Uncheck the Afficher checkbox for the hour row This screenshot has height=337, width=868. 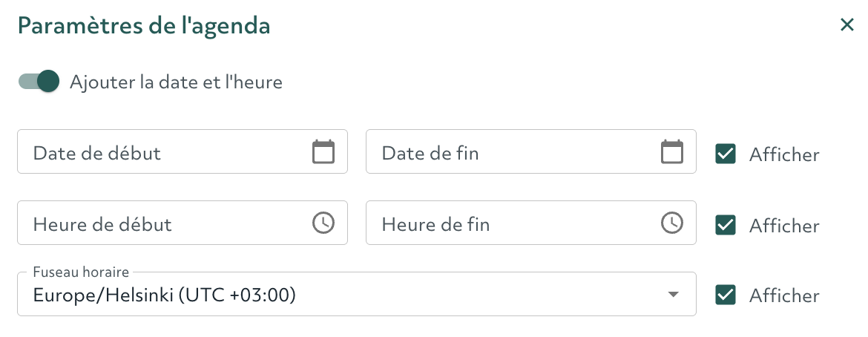(725, 225)
